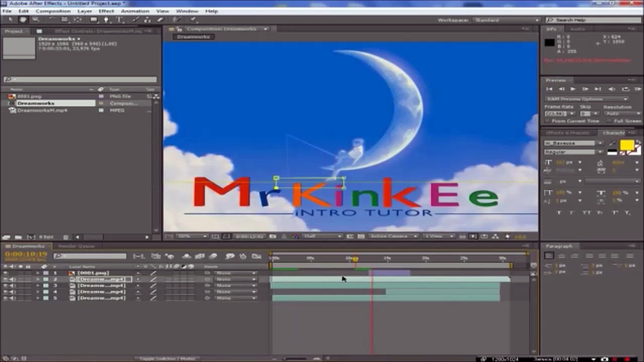Toggle visibility eye of layer 4
This screenshot has width=644, height=362.
pyautogui.click(x=6, y=292)
